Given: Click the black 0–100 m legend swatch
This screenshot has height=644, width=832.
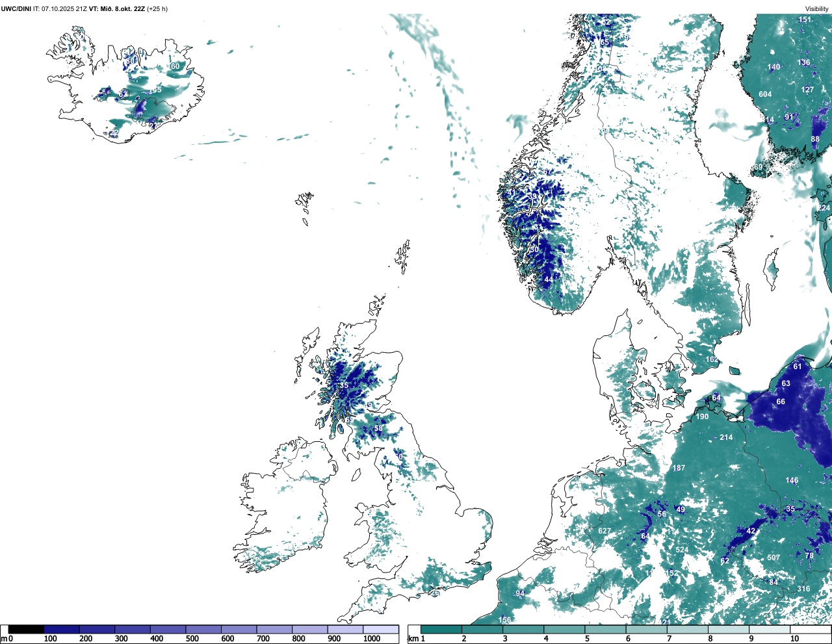Looking at the screenshot, I should coord(26,629).
